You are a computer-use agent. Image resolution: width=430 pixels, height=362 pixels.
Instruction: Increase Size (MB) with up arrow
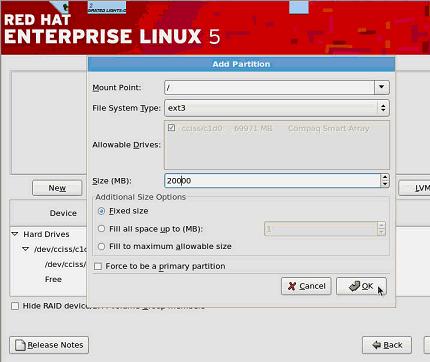[x=385, y=177]
